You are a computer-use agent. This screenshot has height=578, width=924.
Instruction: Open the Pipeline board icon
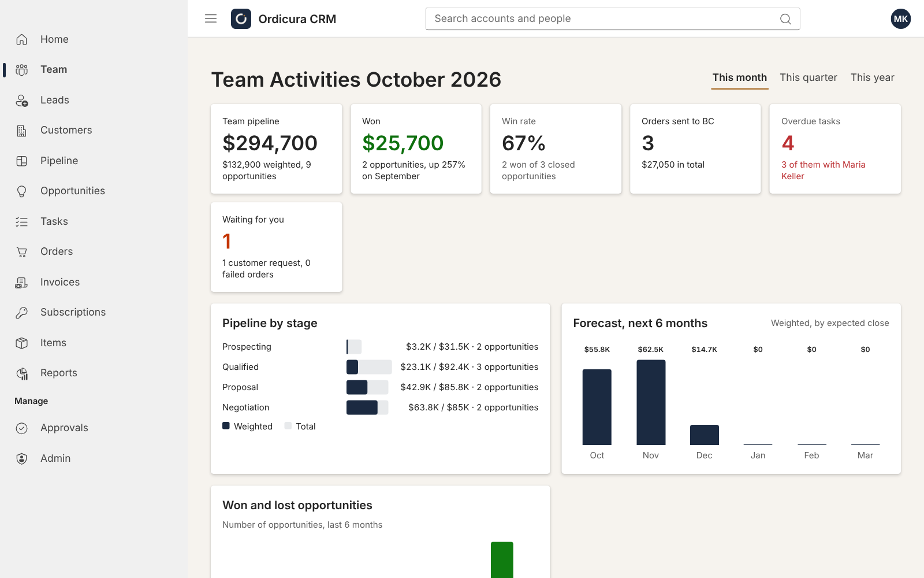pyautogui.click(x=22, y=161)
